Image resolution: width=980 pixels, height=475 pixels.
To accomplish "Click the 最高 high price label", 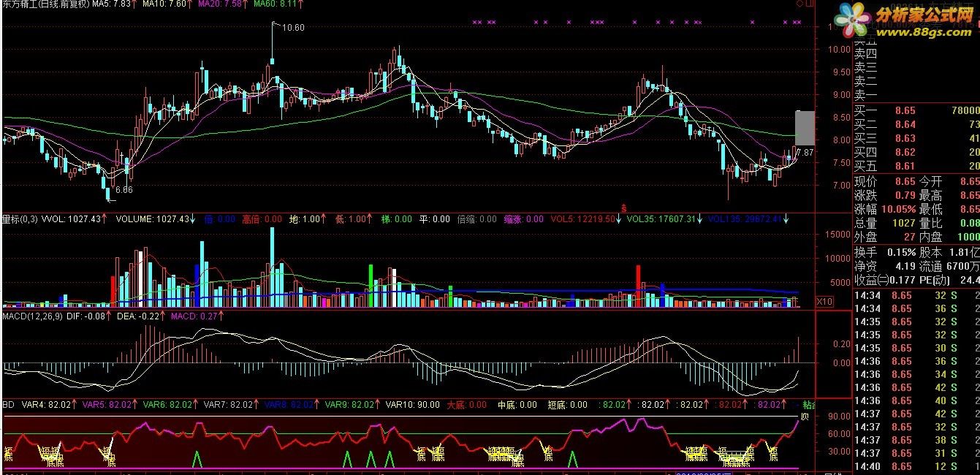I will [930, 195].
